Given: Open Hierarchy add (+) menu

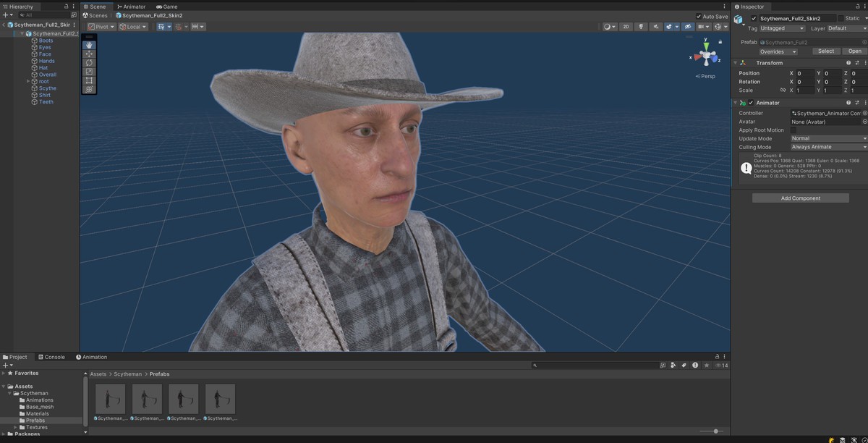Looking at the screenshot, I should pos(7,14).
